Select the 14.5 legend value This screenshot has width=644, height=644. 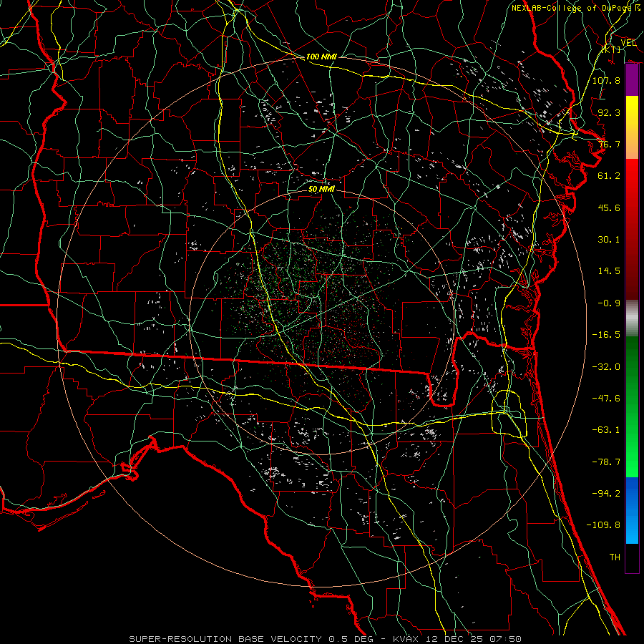(x=609, y=271)
